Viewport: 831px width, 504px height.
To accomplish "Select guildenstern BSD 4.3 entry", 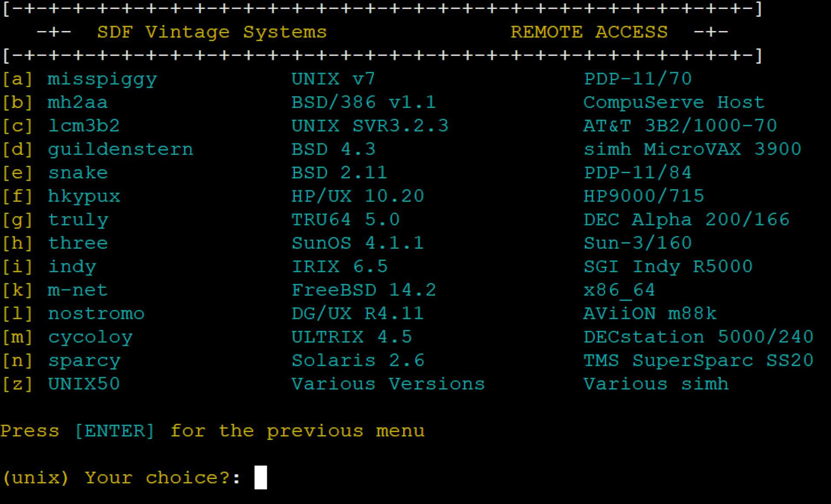I will 120,150.
